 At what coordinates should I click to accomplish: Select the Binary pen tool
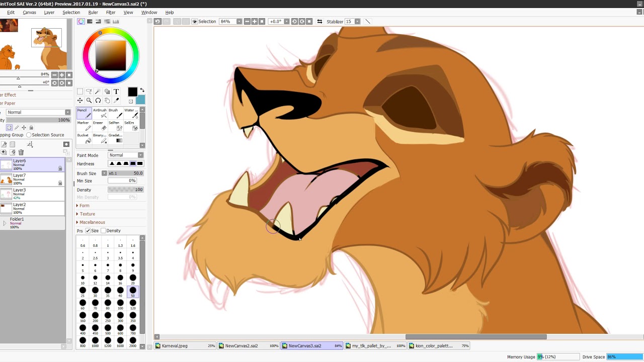(x=100, y=138)
